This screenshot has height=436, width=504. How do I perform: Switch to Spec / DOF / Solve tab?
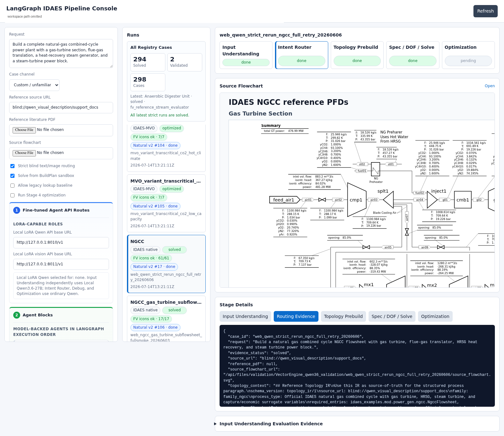point(392,316)
